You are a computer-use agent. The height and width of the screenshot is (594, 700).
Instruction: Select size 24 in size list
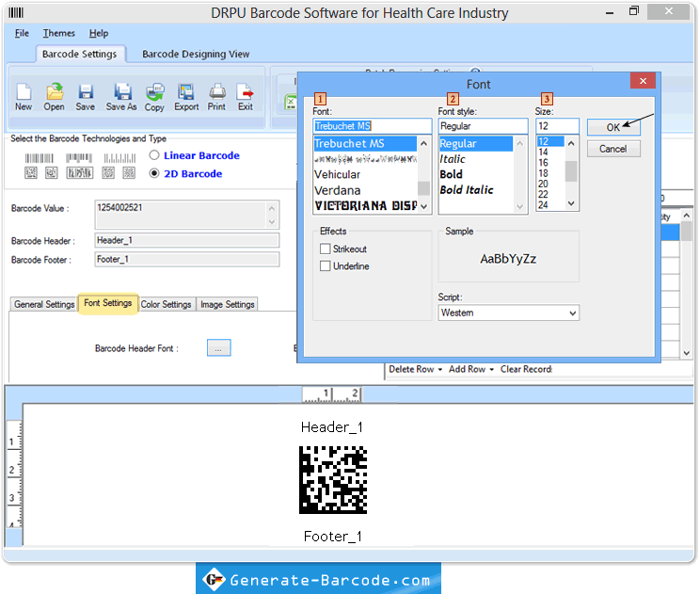point(550,205)
